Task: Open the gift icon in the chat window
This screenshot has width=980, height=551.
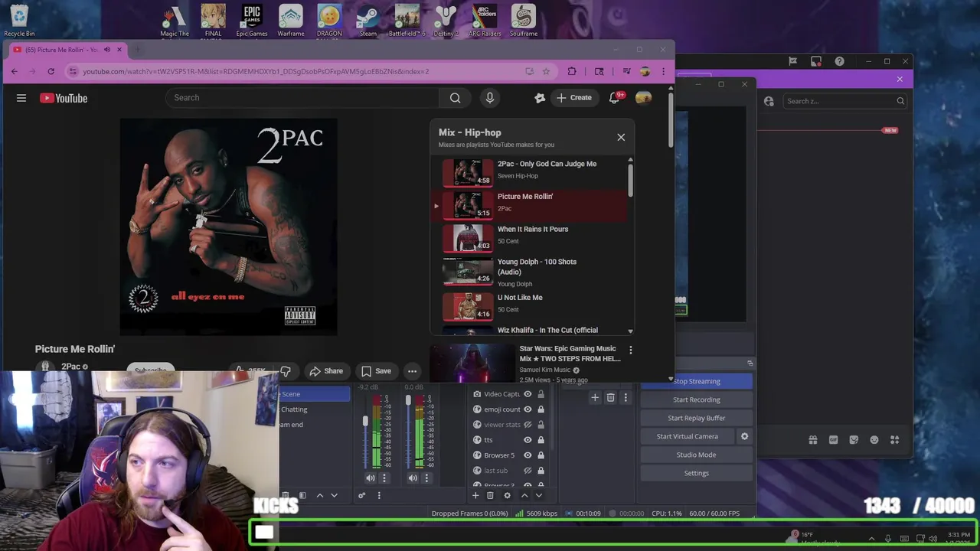Action: pos(813,440)
